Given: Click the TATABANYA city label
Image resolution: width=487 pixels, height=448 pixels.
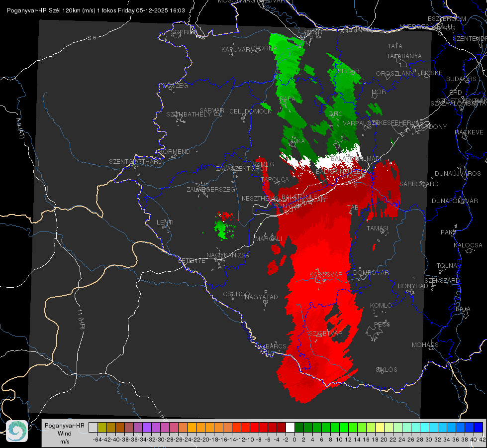Looking at the screenshot, I should (x=404, y=56).
